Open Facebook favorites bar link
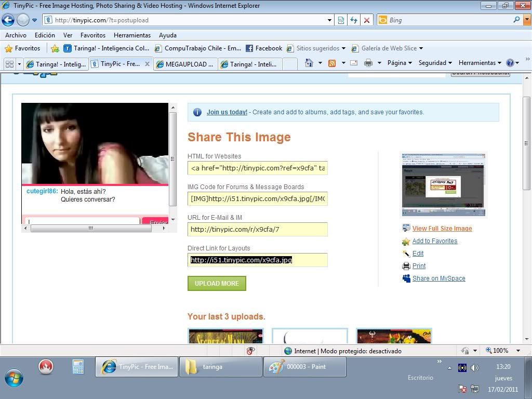 click(x=264, y=48)
